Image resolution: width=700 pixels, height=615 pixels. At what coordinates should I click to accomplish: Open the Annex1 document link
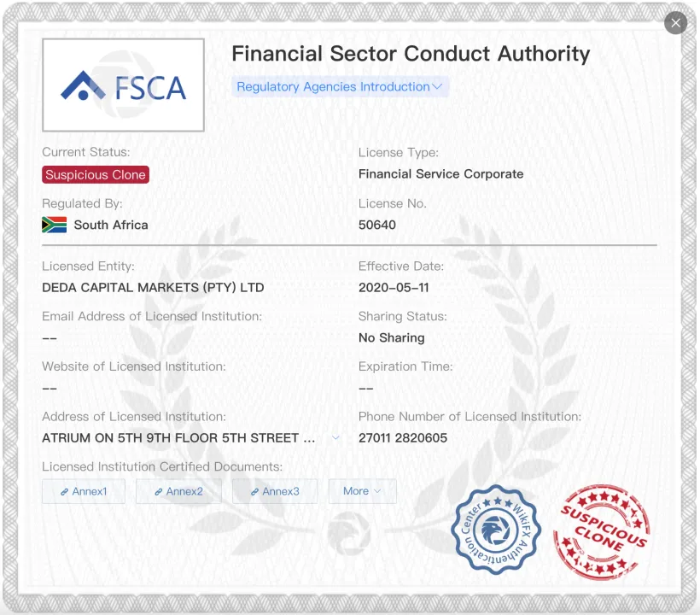click(84, 491)
